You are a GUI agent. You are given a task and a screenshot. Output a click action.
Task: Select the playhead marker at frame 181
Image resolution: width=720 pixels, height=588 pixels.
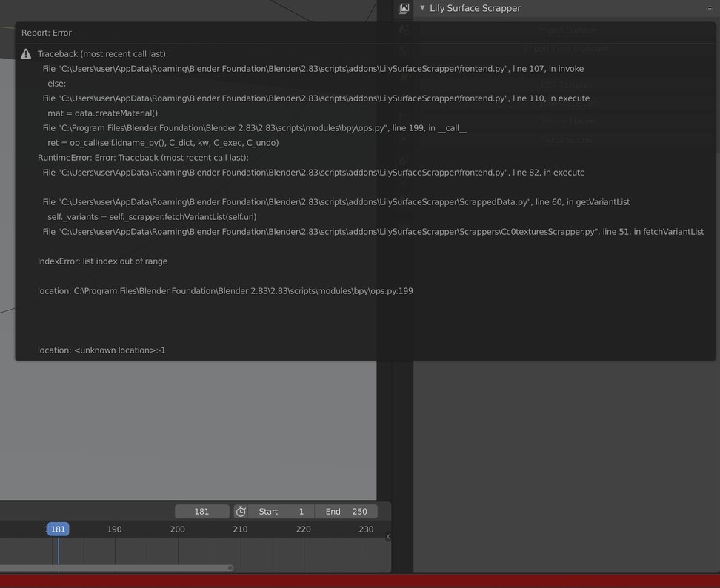click(x=58, y=529)
